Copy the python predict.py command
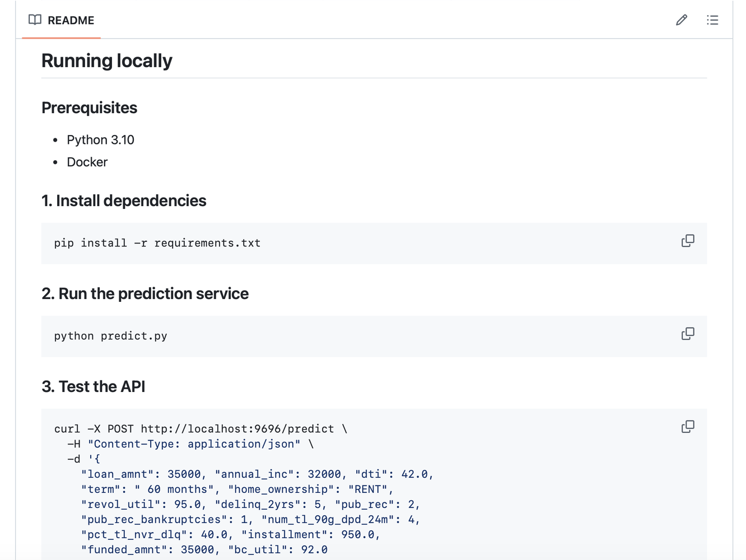This screenshot has width=746, height=560. click(x=688, y=334)
